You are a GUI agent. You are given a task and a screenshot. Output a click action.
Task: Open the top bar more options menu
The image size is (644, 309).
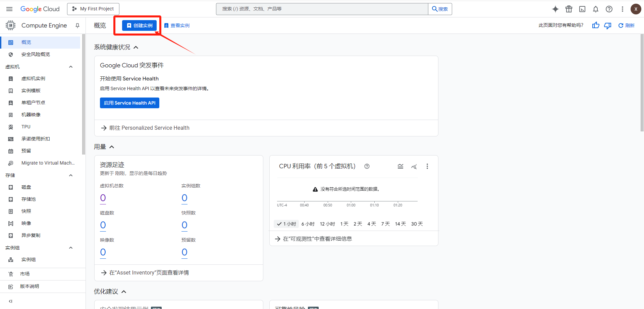coord(623,9)
